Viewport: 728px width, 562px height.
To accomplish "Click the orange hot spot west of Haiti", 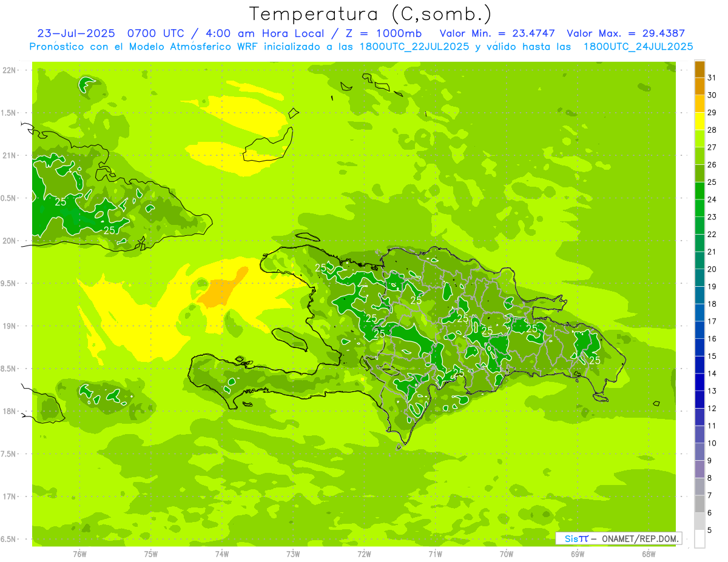I will point(223,287).
